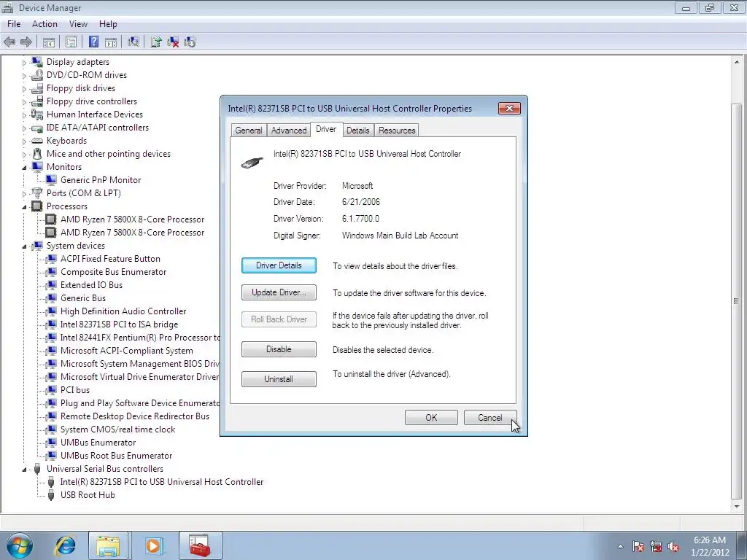The width and height of the screenshot is (747, 560).
Task: Toggle Show/Hide Console Tree toolbar icon
Action: [x=49, y=42]
